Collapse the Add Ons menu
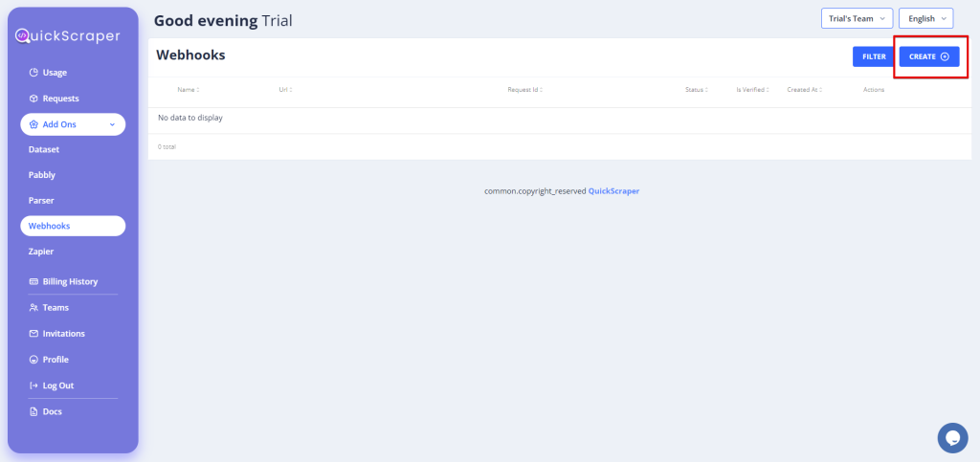This screenshot has height=462, width=980. [x=111, y=124]
